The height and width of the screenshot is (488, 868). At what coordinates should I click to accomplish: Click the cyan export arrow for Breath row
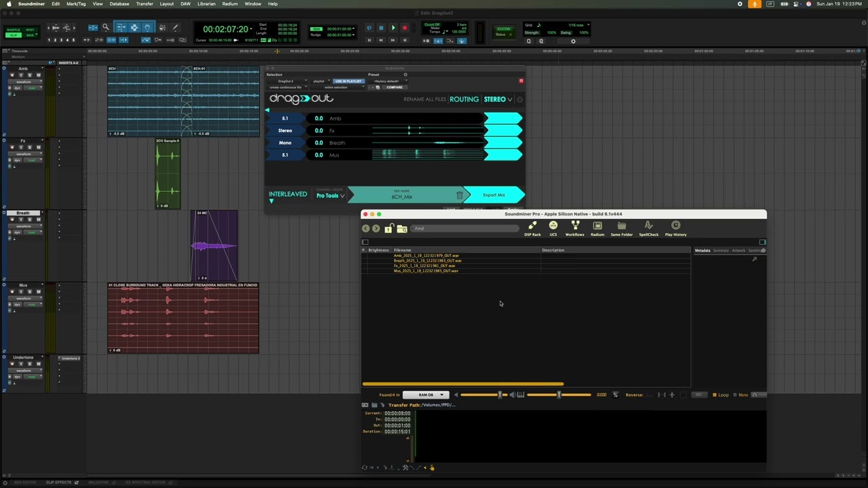tap(502, 143)
